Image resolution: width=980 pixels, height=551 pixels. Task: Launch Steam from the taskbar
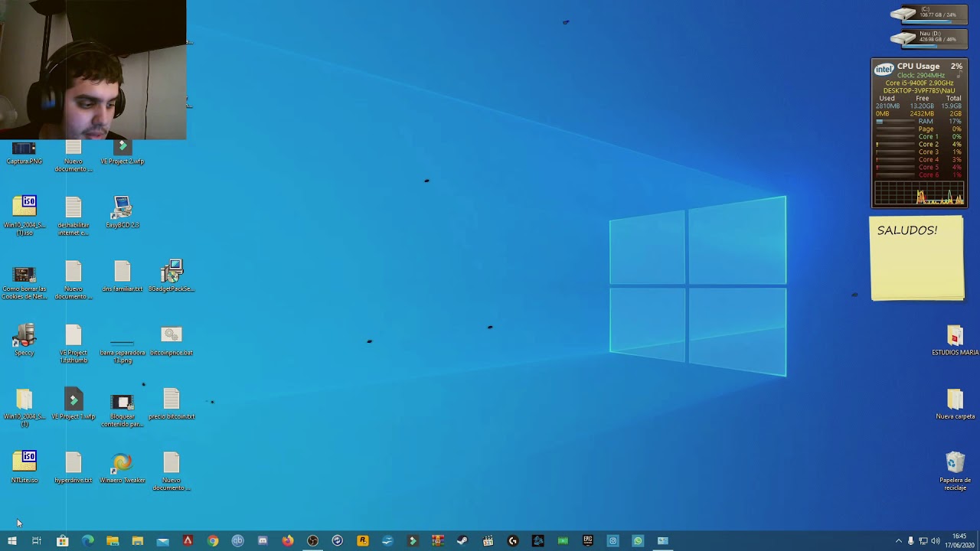pos(462,541)
